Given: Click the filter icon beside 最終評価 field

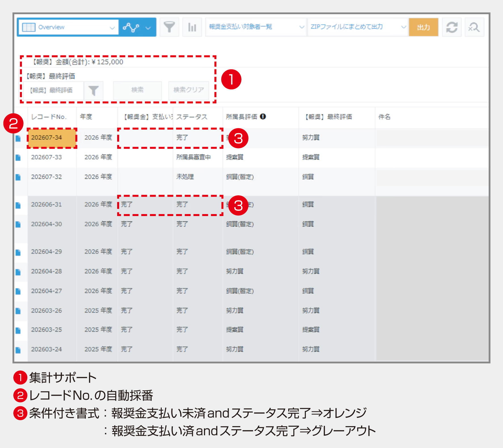Looking at the screenshot, I should click(93, 91).
